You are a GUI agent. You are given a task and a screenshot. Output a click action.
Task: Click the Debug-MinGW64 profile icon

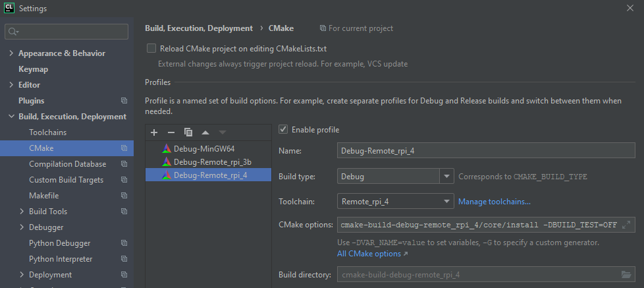[166, 148]
